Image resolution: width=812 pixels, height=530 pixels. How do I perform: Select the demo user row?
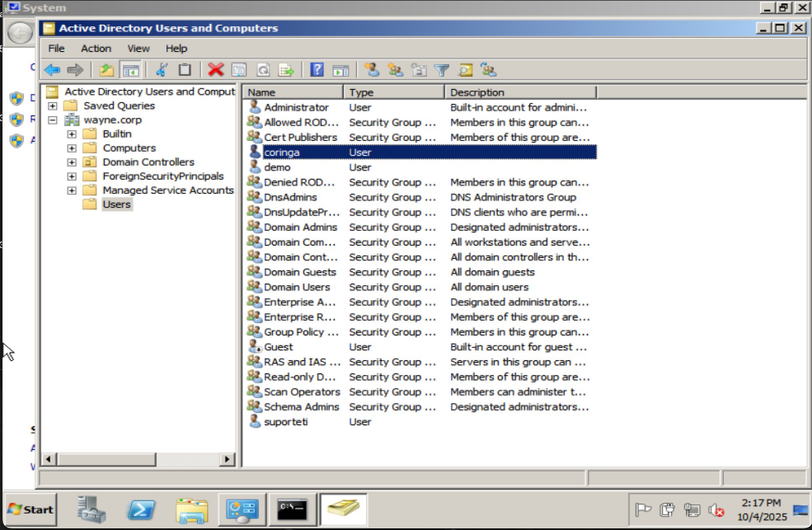click(421, 167)
